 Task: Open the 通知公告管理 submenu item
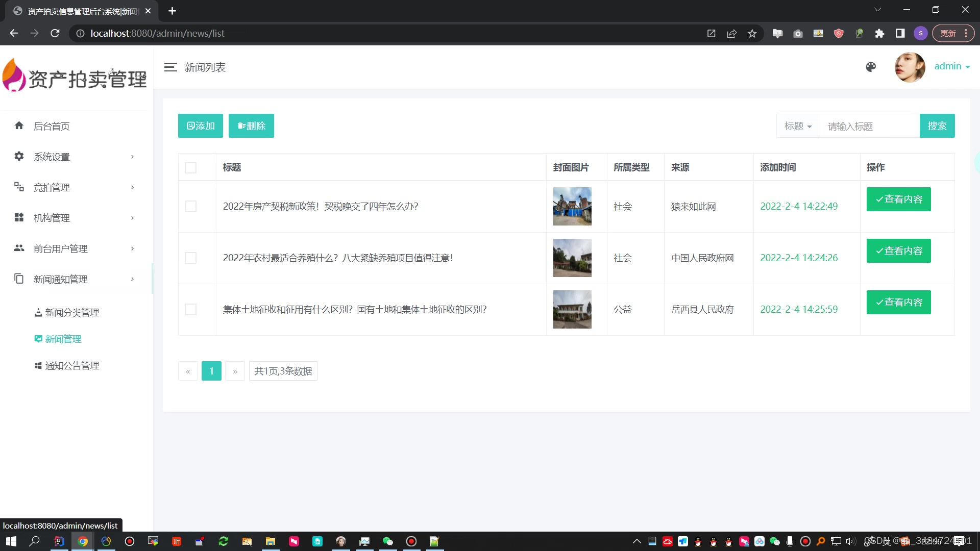tap(72, 365)
